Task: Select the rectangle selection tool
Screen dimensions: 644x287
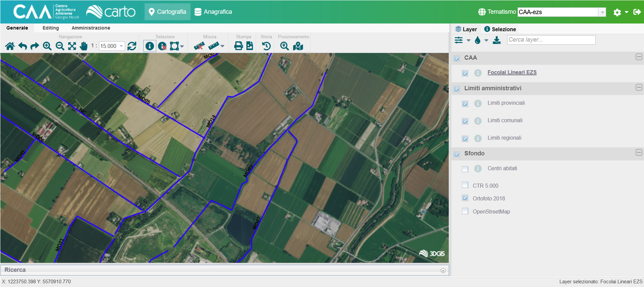Action: (174, 46)
